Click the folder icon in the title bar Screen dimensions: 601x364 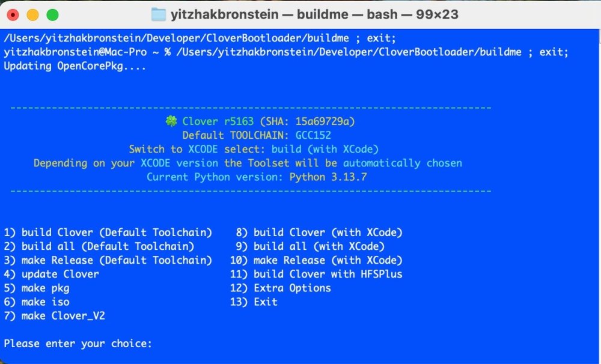pos(158,14)
